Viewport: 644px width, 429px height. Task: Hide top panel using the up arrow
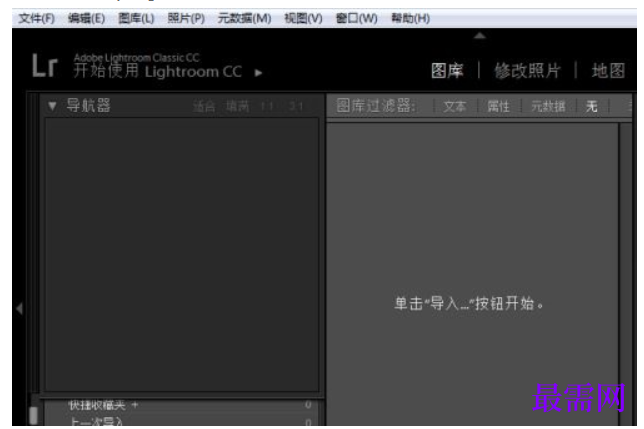pyautogui.click(x=480, y=36)
